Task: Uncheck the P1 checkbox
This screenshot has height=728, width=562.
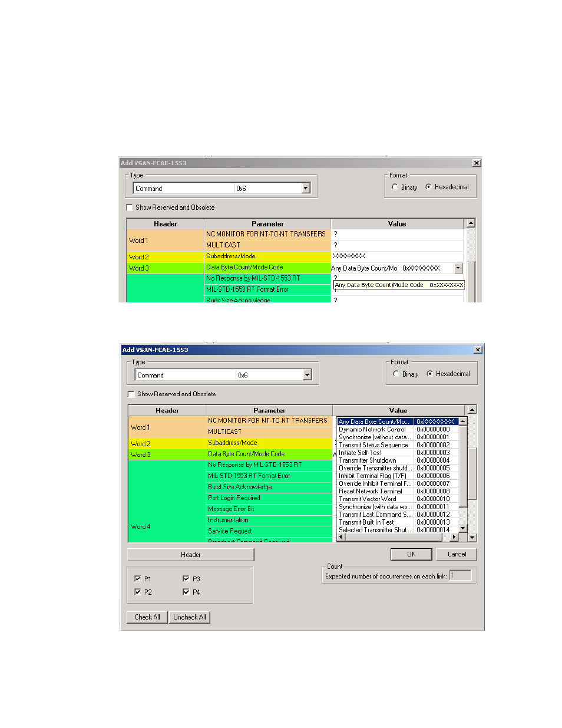Action: tap(137, 579)
